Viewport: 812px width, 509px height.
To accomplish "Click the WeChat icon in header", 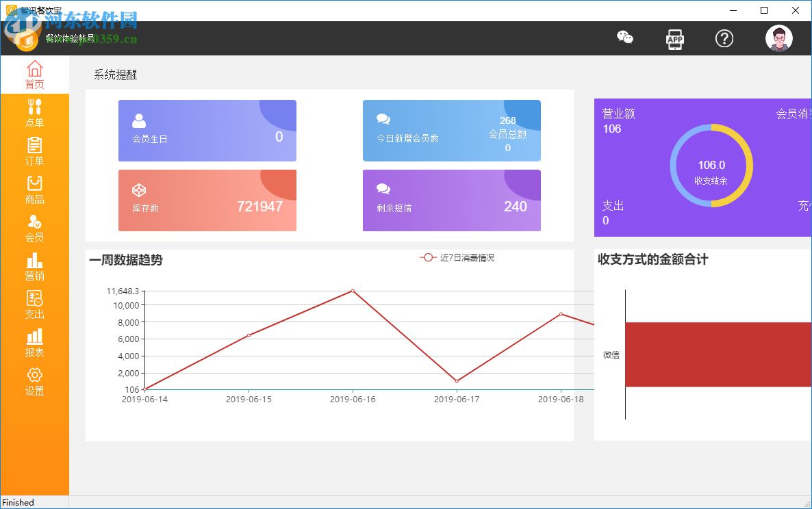I will coord(625,38).
